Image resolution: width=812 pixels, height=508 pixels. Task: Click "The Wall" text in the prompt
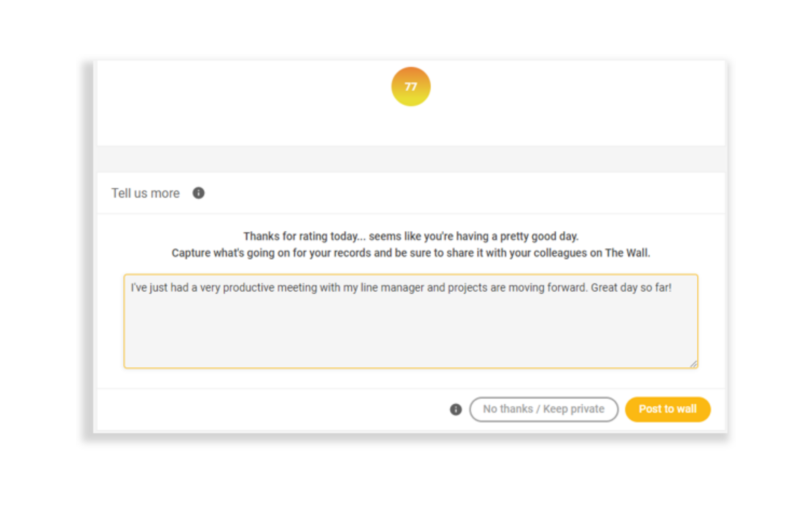[627, 253]
